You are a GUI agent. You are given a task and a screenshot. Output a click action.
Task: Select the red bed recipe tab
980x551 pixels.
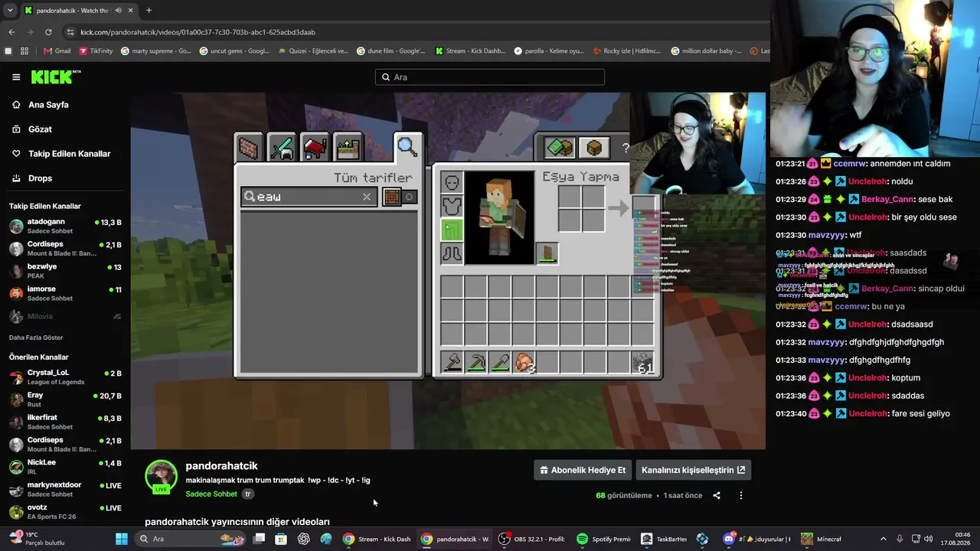(x=315, y=148)
